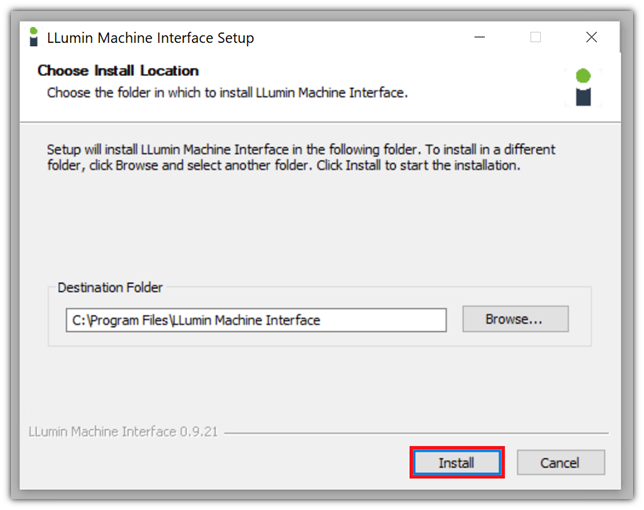This screenshot has width=644, height=510.
Task: Click empty space below the Destination Folder box
Action: tap(320, 385)
